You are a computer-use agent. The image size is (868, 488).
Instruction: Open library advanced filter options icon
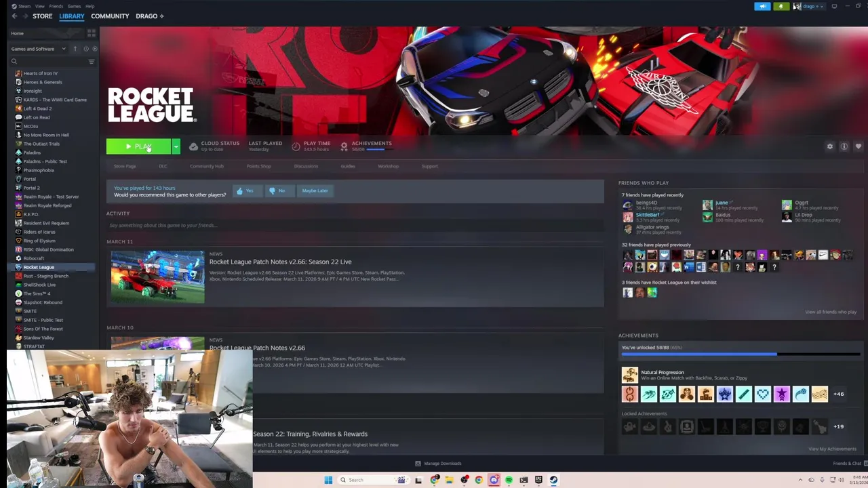[x=92, y=62]
